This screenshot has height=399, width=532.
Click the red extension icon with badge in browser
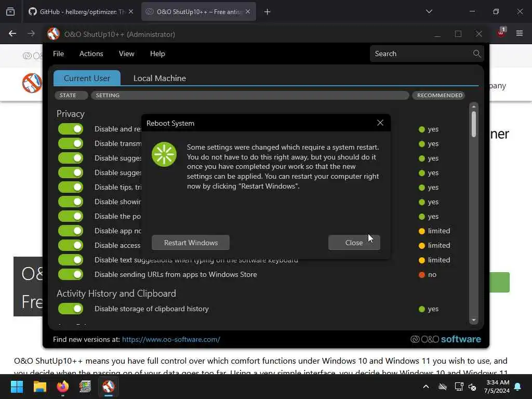[x=501, y=33]
